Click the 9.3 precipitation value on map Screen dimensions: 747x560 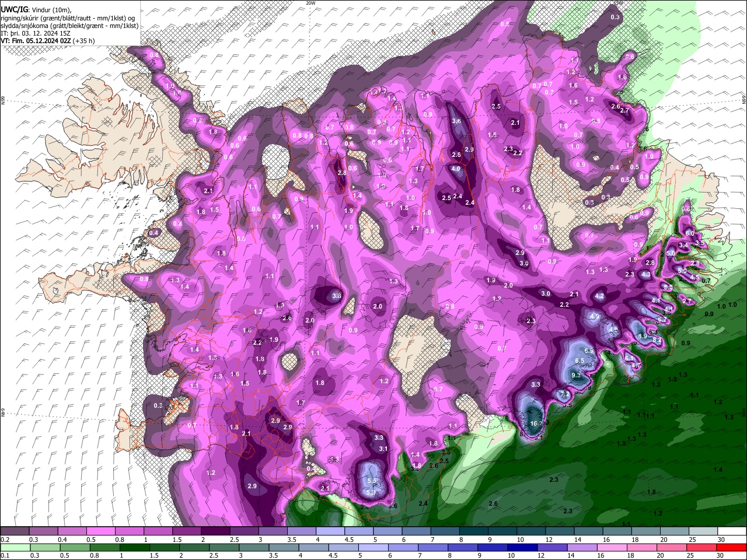click(x=576, y=375)
